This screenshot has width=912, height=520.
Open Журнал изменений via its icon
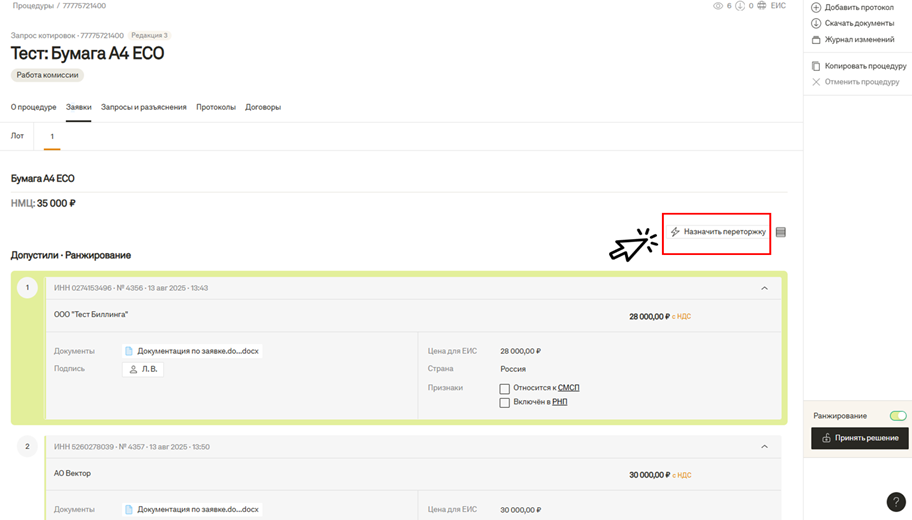coord(816,40)
